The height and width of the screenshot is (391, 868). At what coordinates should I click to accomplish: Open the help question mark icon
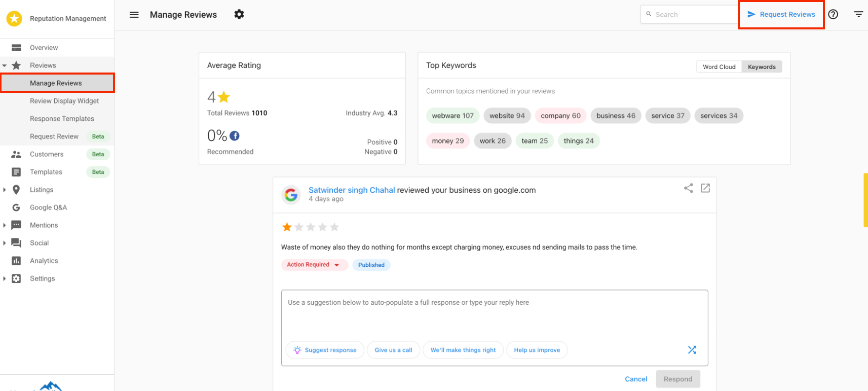click(833, 14)
